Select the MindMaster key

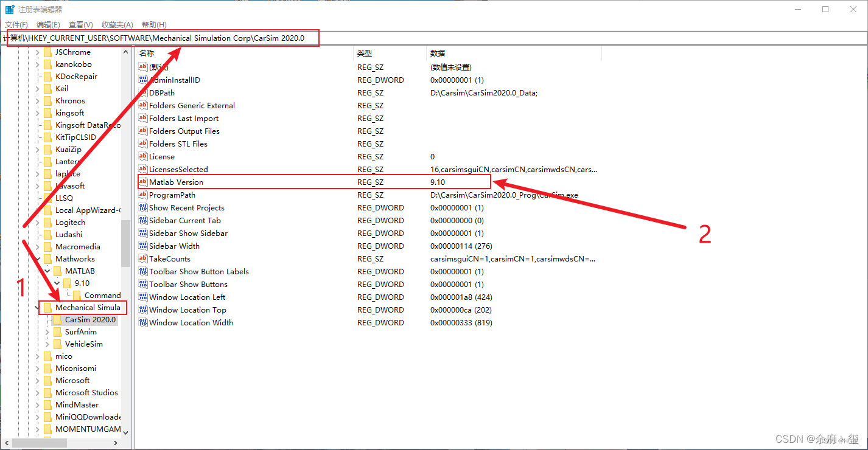[x=77, y=404]
